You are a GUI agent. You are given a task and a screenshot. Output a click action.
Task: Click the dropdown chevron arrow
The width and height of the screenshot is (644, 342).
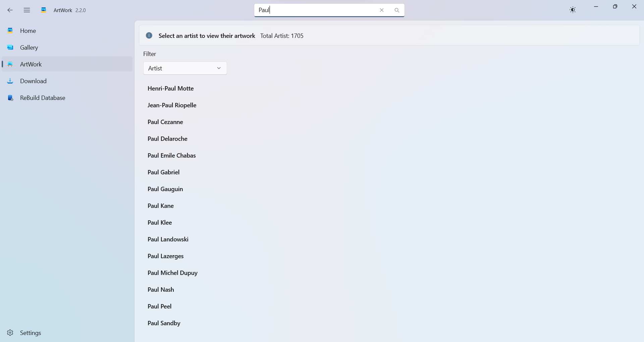point(219,68)
